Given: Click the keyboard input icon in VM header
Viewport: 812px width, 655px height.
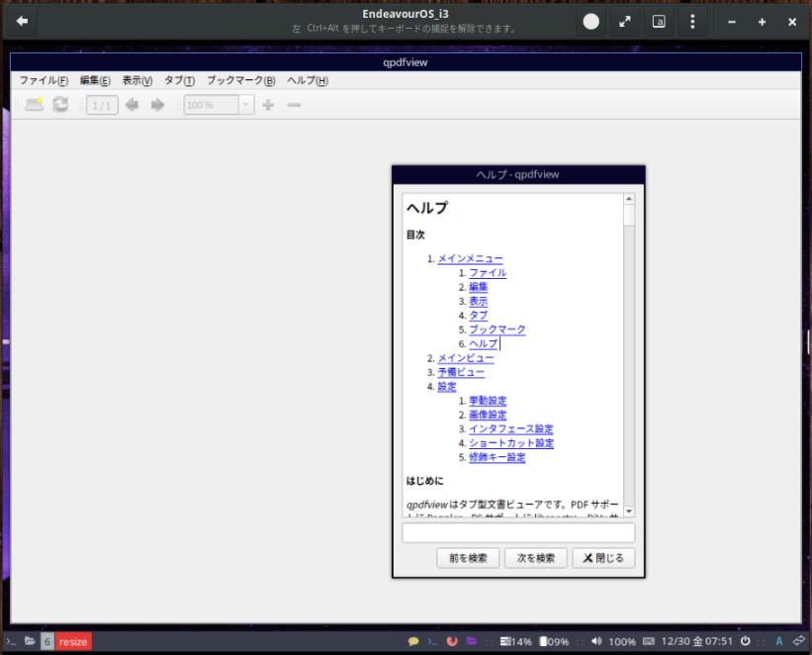Looking at the screenshot, I should tap(659, 21).
